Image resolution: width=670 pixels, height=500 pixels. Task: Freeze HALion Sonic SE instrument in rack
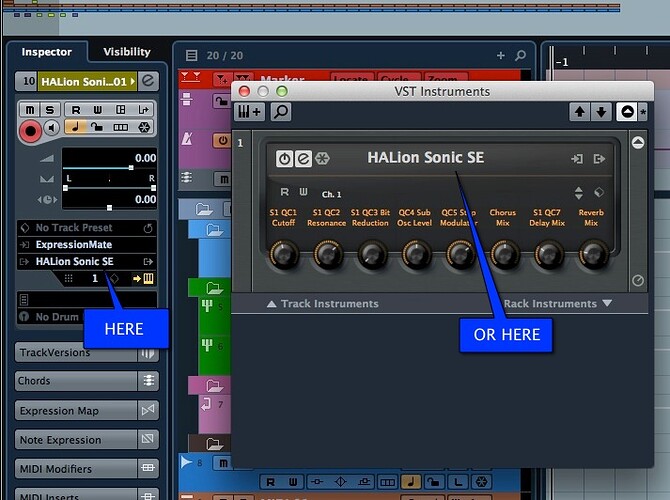click(x=322, y=159)
